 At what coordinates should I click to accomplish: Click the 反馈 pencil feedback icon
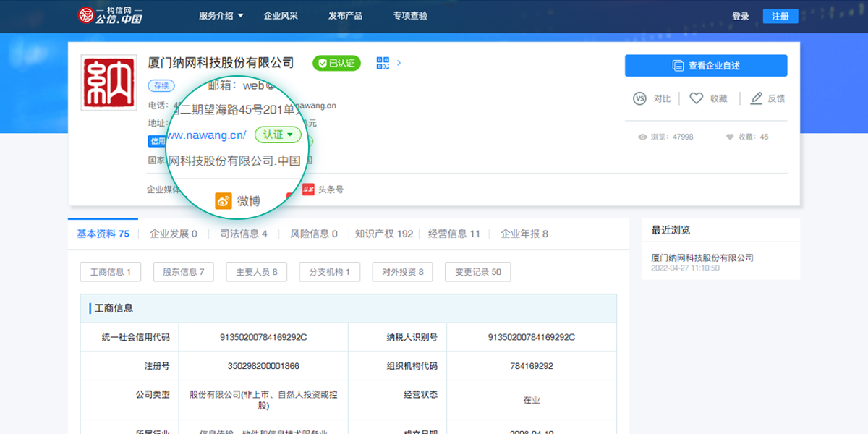[x=757, y=98]
